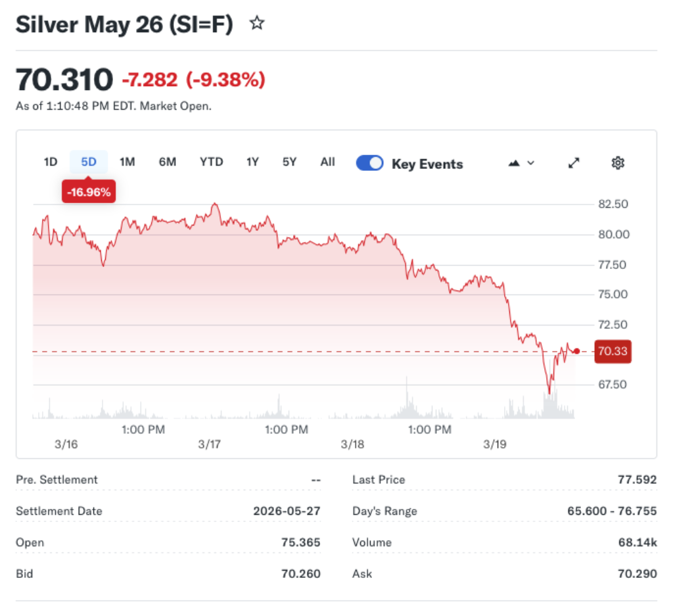The height and width of the screenshot is (616, 673).
Task: Click the star to favorite Silver May 26
Action: coord(256,23)
